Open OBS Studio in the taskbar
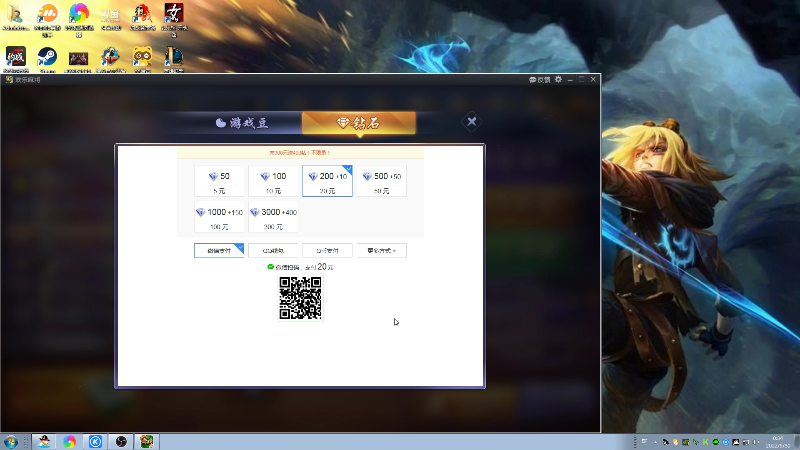Screen dimensions: 800x450 pos(121,441)
